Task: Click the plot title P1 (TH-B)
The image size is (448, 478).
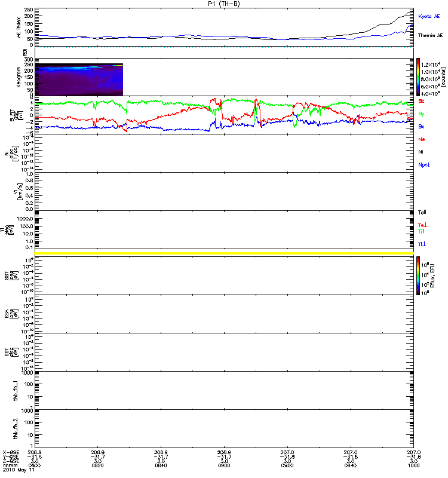Action: pyautogui.click(x=223, y=4)
